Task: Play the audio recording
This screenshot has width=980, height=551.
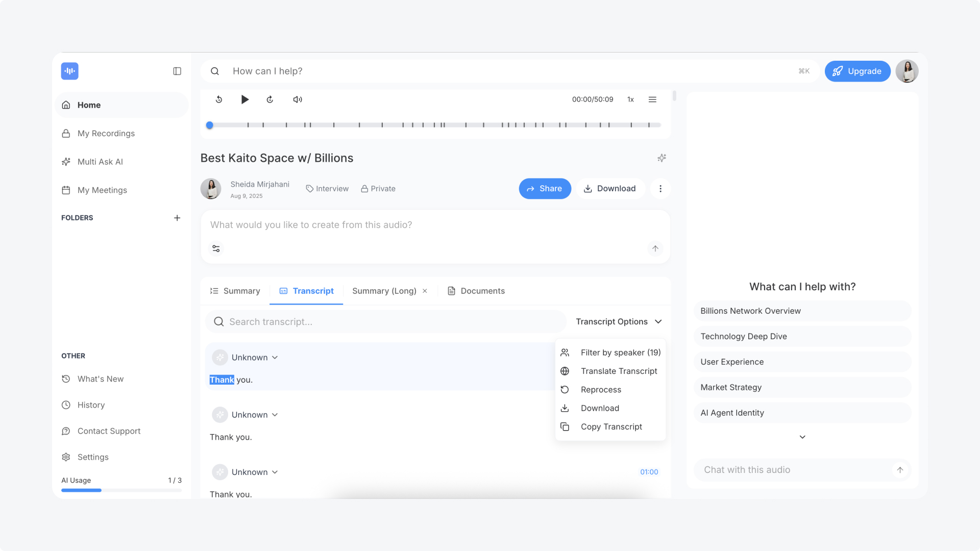Action: pyautogui.click(x=245, y=99)
